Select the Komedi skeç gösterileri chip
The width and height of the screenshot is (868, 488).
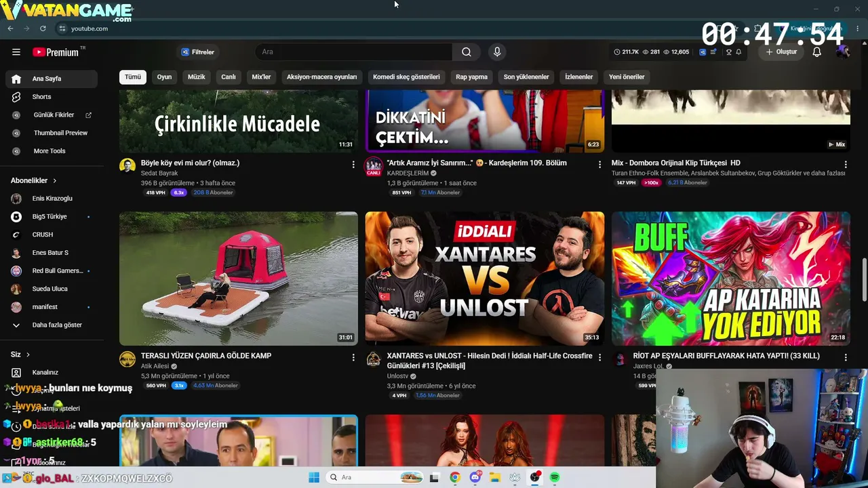[406, 77]
